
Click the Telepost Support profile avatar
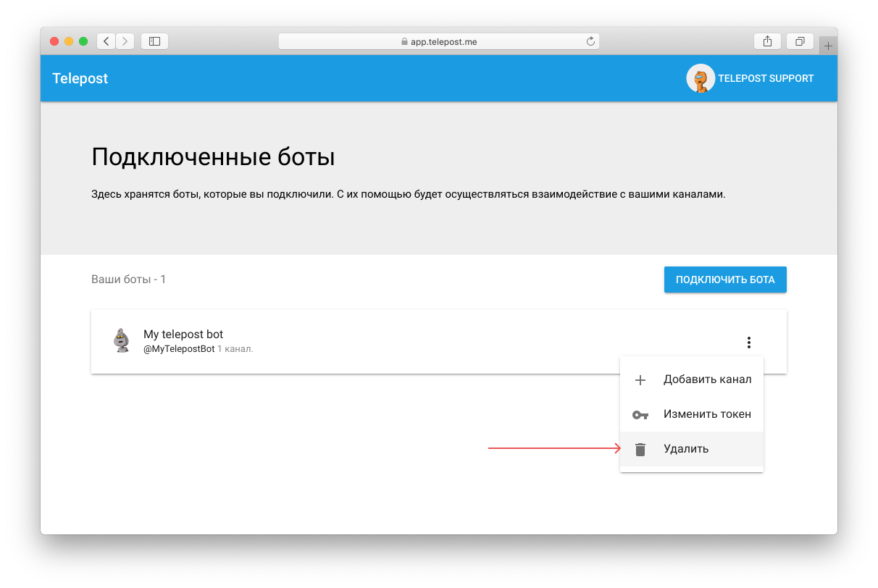700,78
